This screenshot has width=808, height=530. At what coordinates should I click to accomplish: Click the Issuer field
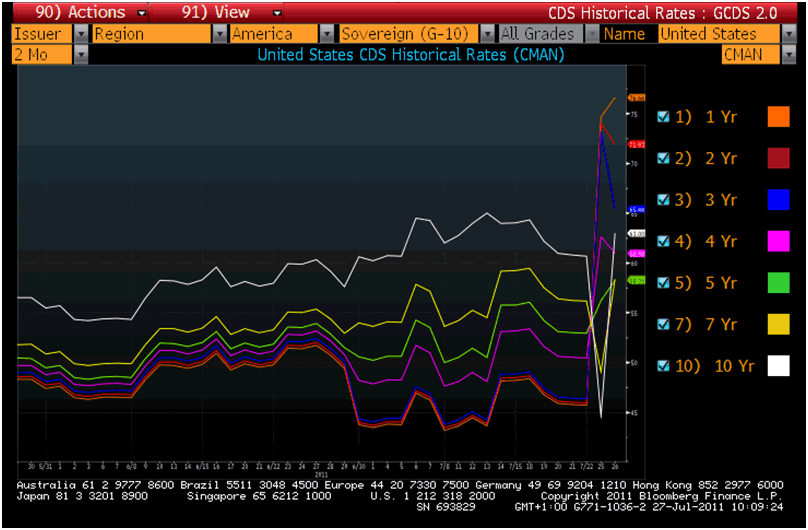point(43,34)
